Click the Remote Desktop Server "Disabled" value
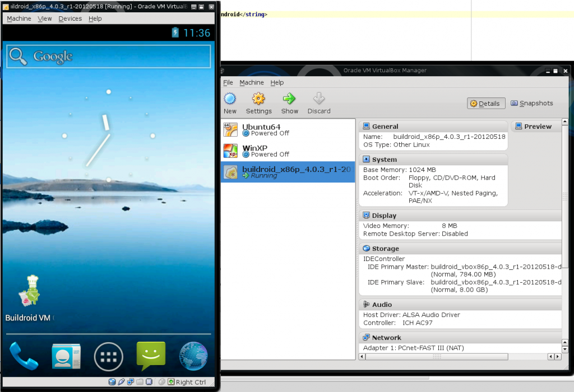574x392 pixels. 455,234
